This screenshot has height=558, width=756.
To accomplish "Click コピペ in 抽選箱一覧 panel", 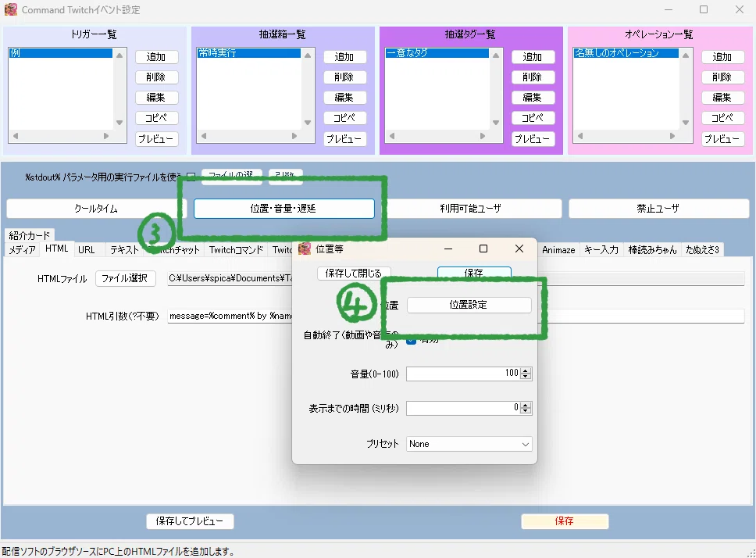I will click(x=344, y=118).
